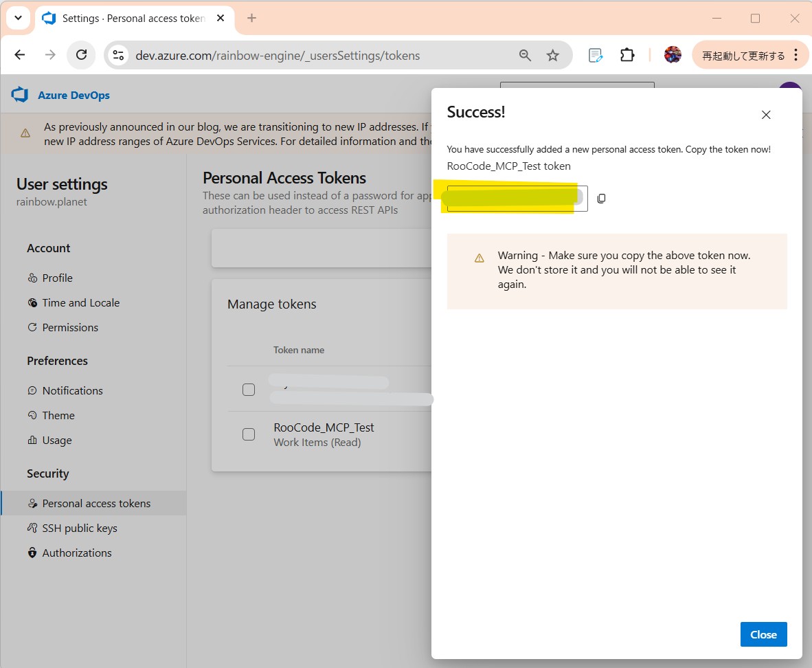Reload the page

tap(81, 55)
